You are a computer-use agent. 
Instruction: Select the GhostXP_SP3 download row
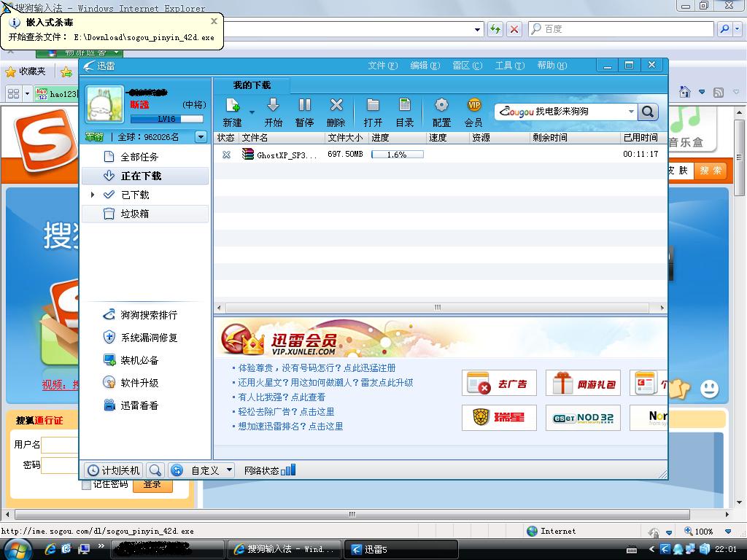pyautogui.click(x=440, y=155)
